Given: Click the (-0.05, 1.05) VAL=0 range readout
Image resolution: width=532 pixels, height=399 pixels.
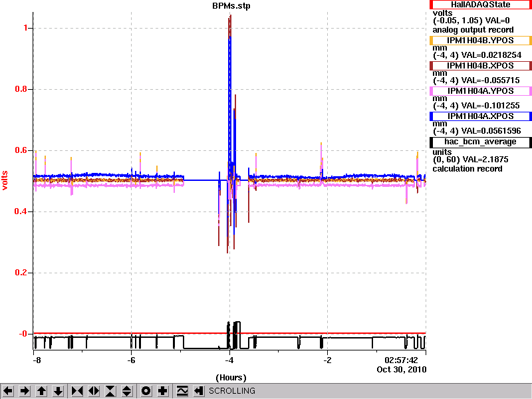Looking at the screenshot, I should (471, 21).
